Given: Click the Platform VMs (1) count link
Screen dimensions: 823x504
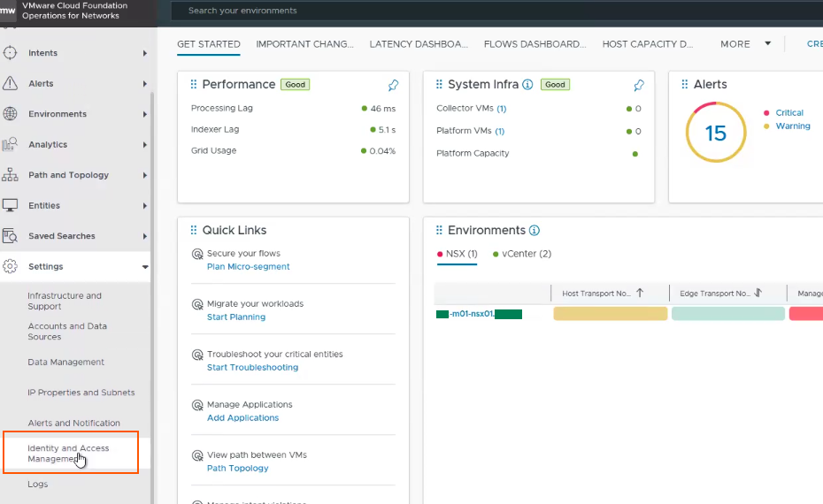Looking at the screenshot, I should pos(500,131).
